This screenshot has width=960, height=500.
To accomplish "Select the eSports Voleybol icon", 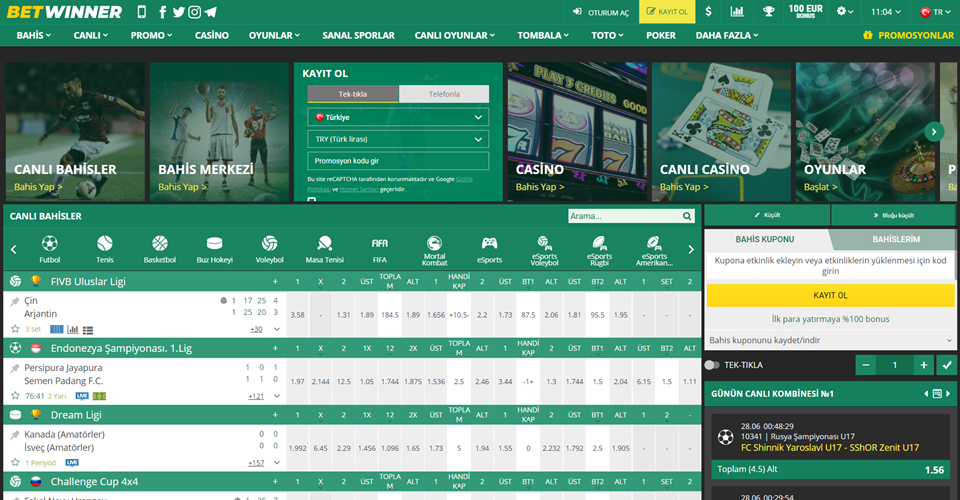I will tap(544, 250).
